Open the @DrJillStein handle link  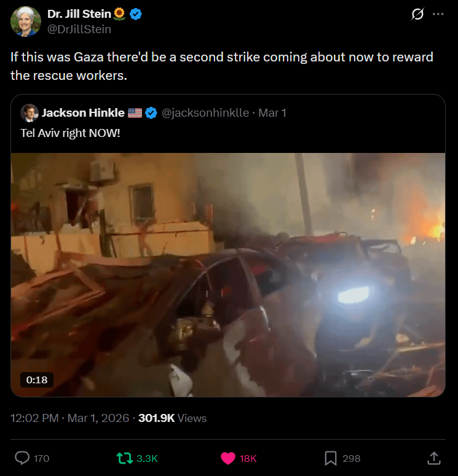(x=79, y=29)
